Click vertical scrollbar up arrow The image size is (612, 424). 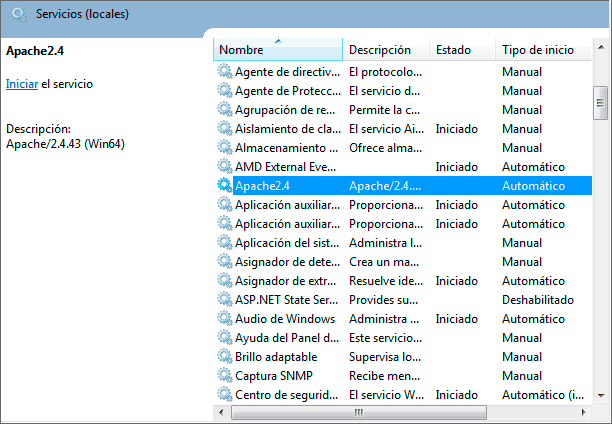coord(601,47)
